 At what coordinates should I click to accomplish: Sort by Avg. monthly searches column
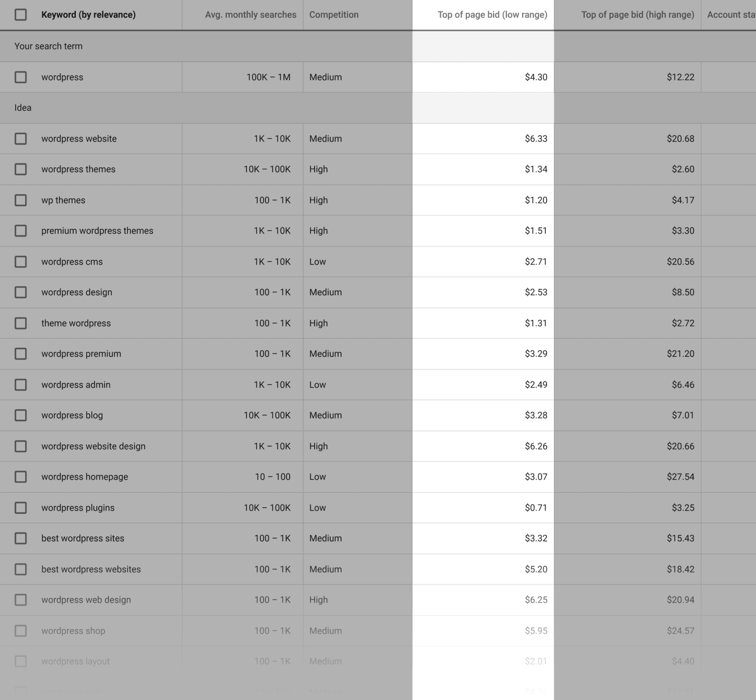pyautogui.click(x=250, y=15)
